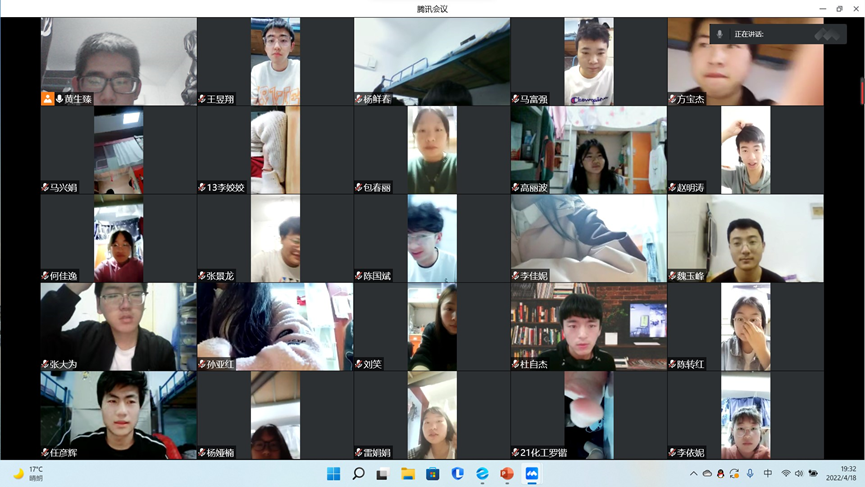Open Microsoft Edge in the taskbar
The image size is (865, 487).
coord(482,473)
